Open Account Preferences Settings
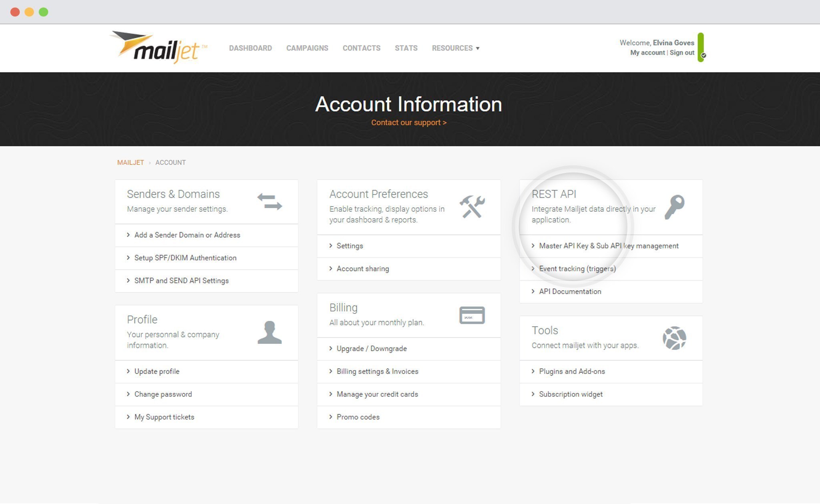This screenshot has height=504, width=820. click(x=409, y=246)
